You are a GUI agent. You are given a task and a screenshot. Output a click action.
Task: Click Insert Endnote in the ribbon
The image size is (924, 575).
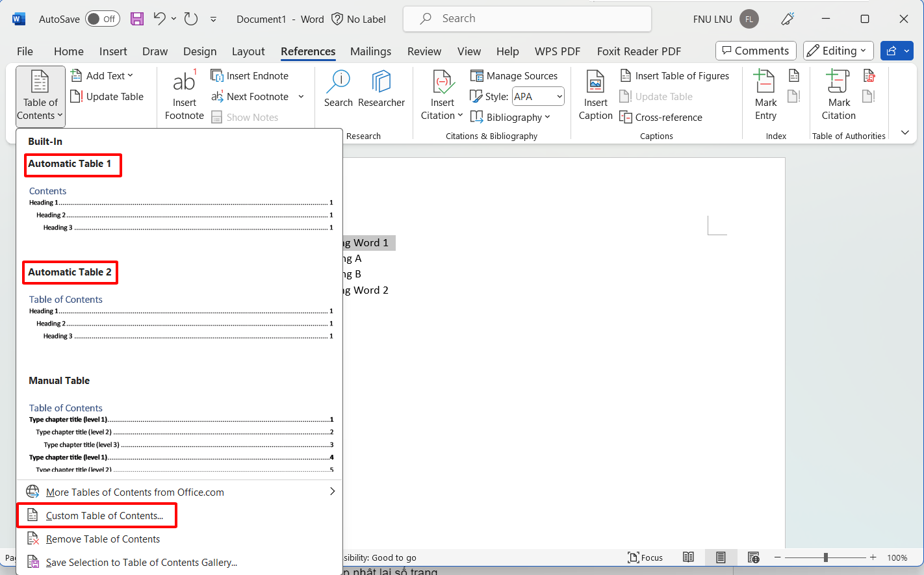coord(250,76)
